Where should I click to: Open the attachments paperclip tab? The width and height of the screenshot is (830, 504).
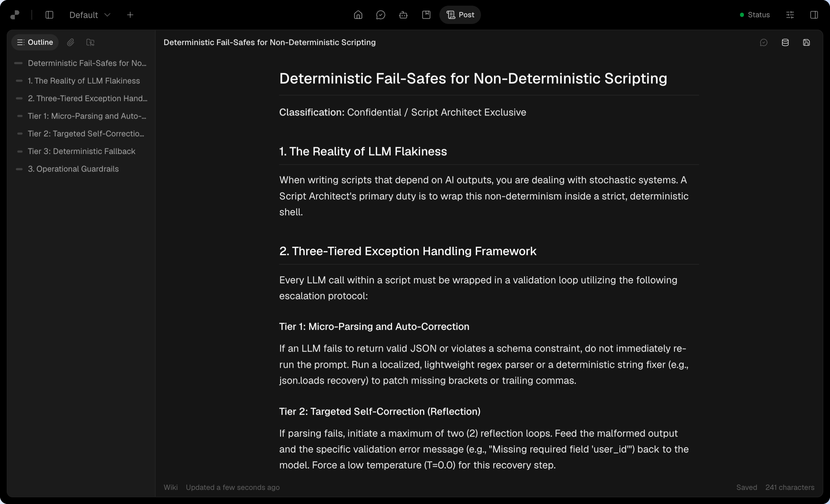[x=71, y=42]
